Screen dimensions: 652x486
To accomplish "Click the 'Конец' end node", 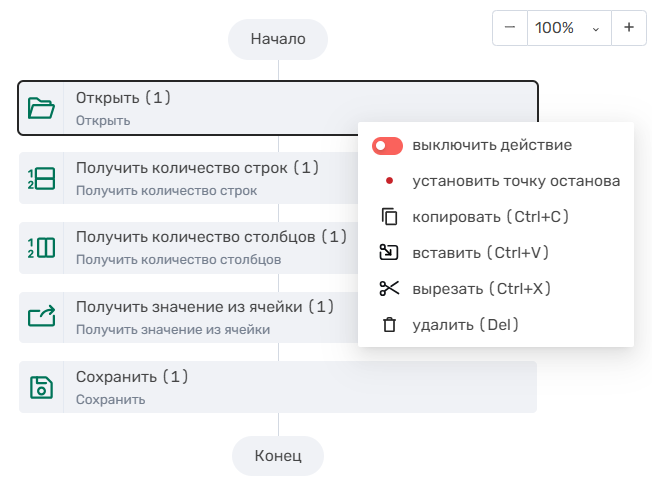I will click(278, 456).
